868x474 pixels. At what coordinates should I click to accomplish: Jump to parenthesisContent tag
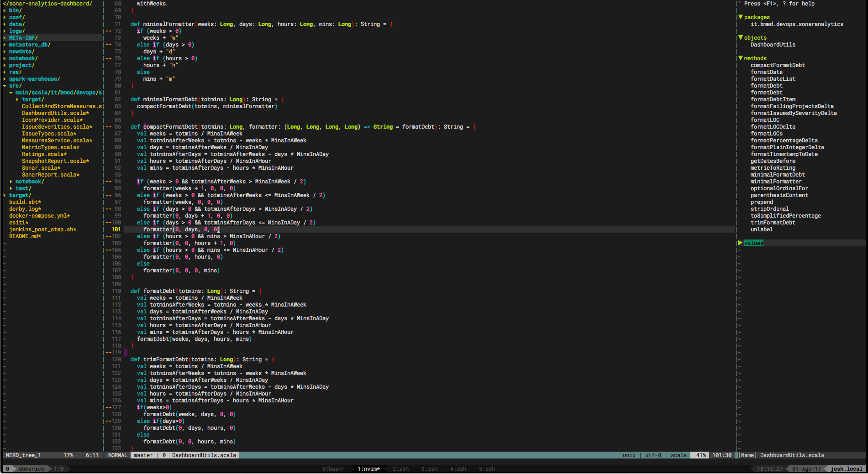pyautogui.click(x=779, y=195)
